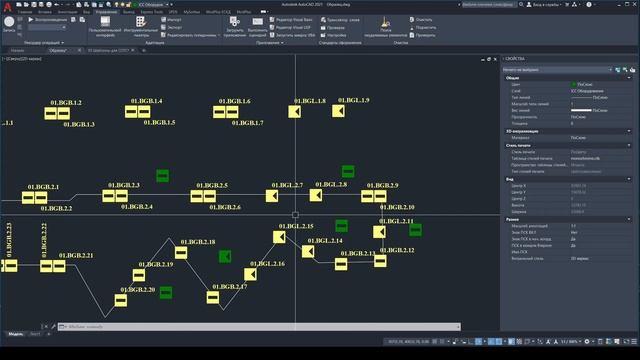Screen dimensions: 640x360
Task: Open command line wrench customize icon
Action: pyautogui.click(x=53, y=327)
